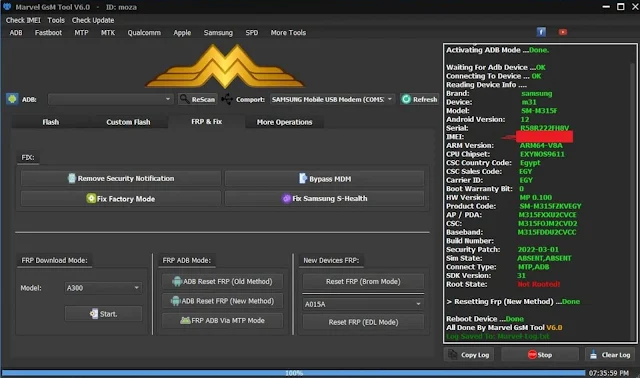Click the Sim State value ABSENT,ABSENT
This screenshot has height=378, width=640.
[x=544, y=258]
